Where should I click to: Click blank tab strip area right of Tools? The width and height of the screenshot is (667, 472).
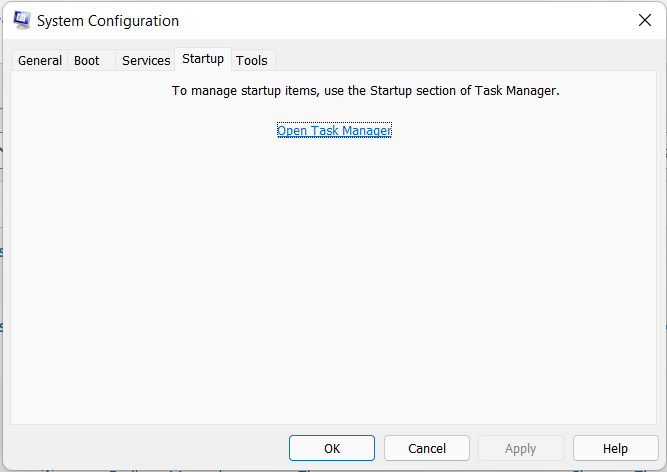[x=466, y=60]
